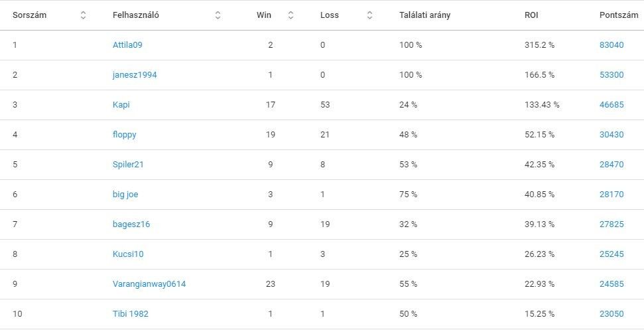This screenshot has width=644, height=330.
Task: Open janesz1994 user profile
Action: (135, 75)
